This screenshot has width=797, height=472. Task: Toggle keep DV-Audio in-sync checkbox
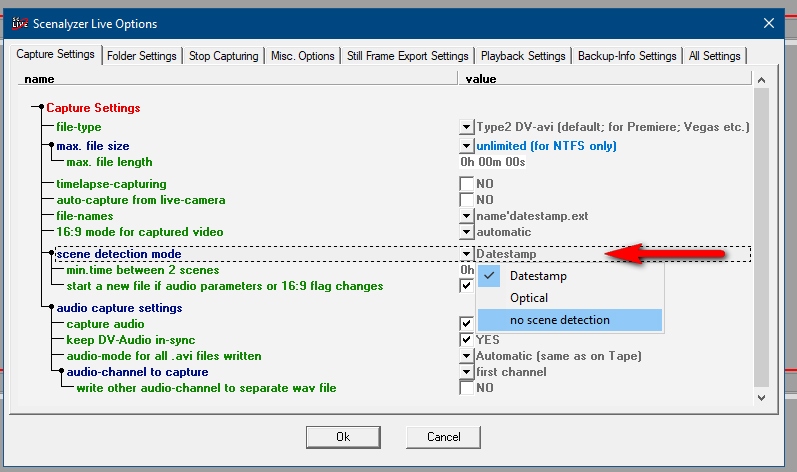[466, 339]
